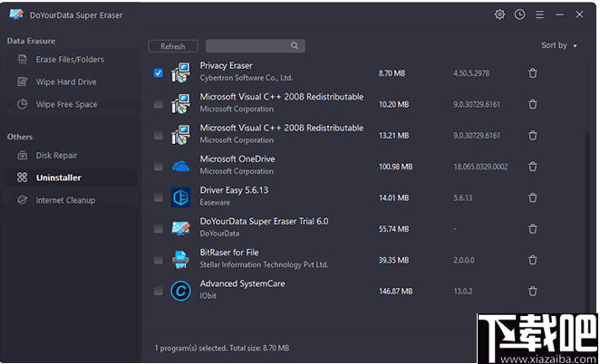Screen dimensions: 600x364
Task: Click DoYourData Super Eraser Trial list icon
Action: click(180, 229)
